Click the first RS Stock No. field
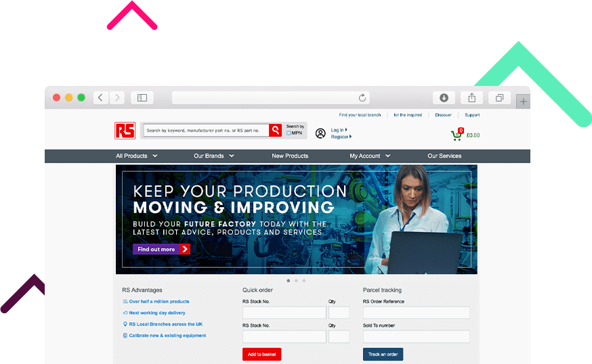 coord(284,313)
